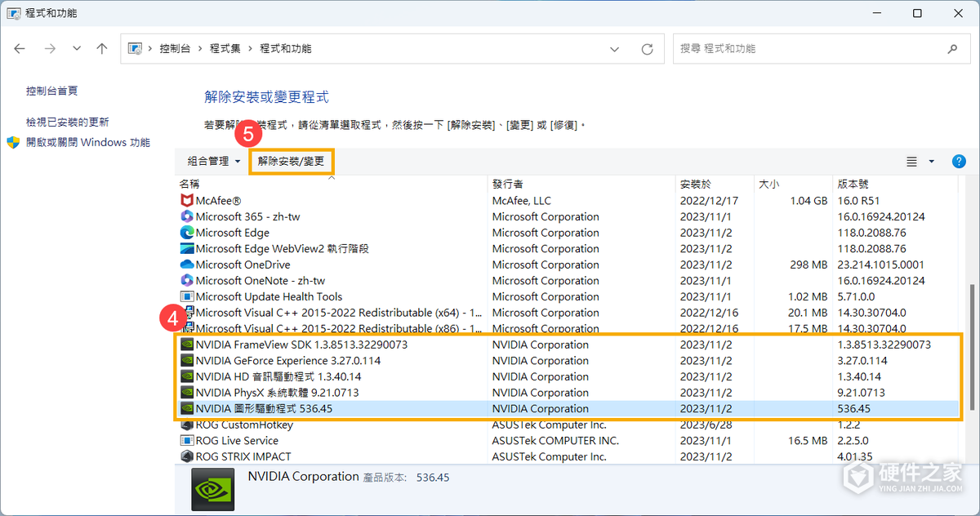Click the Edge WebView2 執行階段 icon

(187, 248)
